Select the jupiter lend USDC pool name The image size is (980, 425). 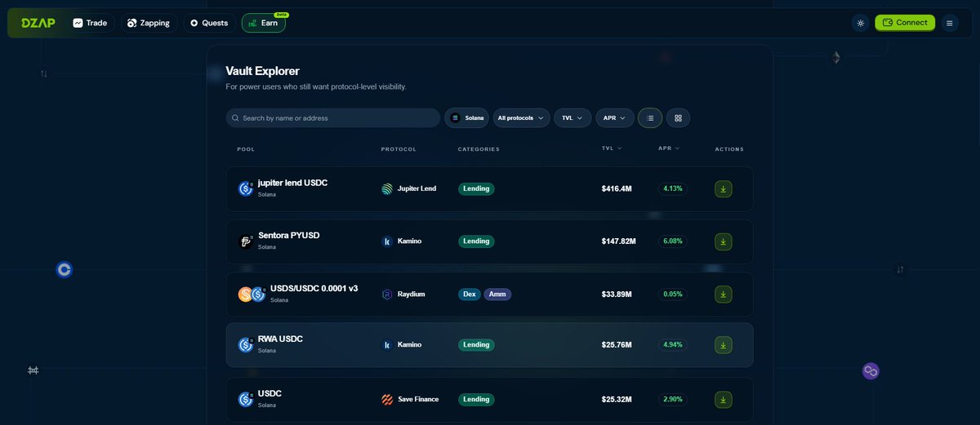(x=292, y=183)
